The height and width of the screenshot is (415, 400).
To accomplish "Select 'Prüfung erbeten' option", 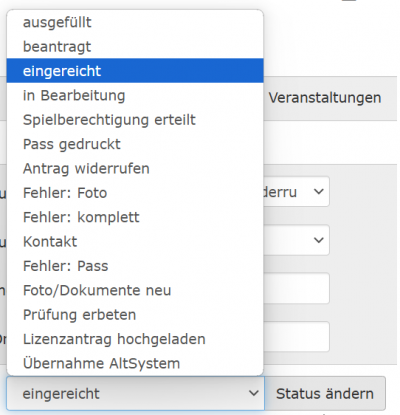I will pyautogui.click(x=135, y=314).
